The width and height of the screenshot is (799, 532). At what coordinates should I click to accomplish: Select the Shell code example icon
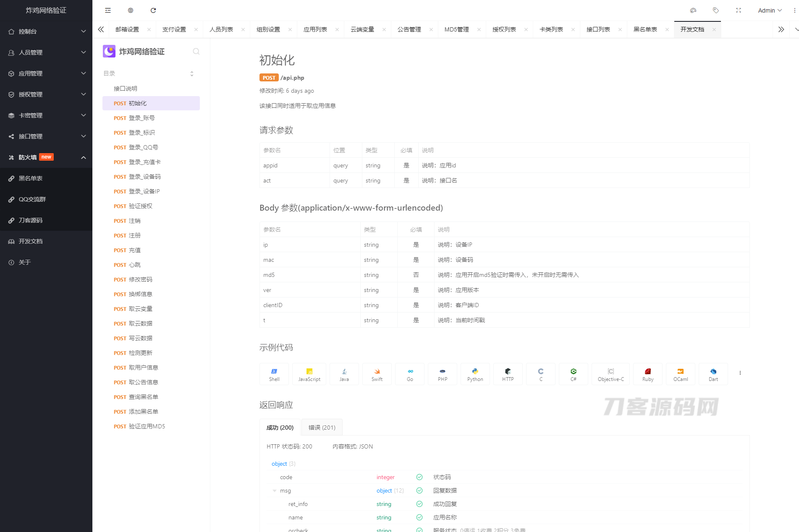274,374
